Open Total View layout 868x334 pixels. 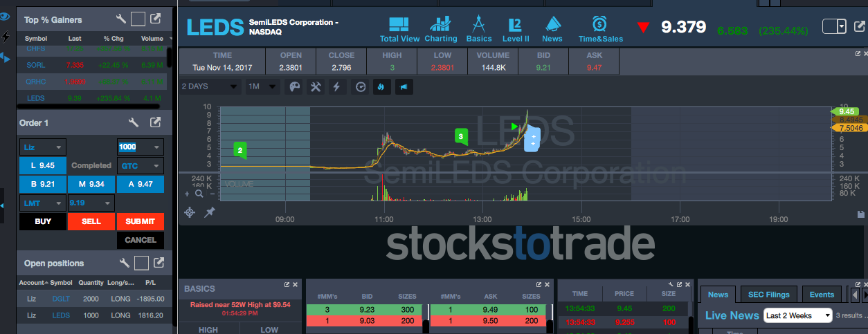pos(399,29)
